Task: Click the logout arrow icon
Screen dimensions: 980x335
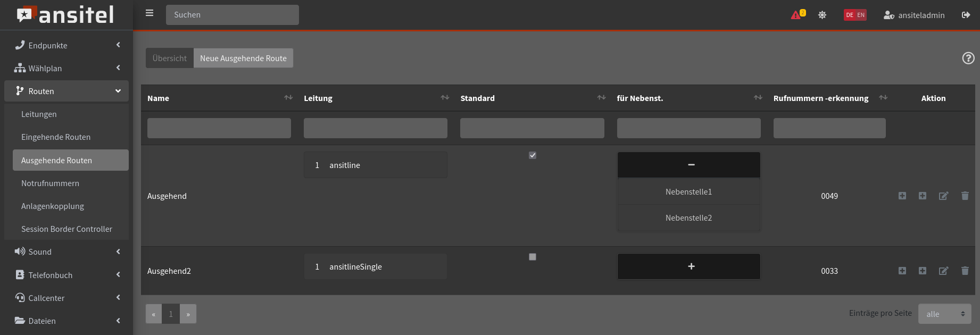Action: click(x=966, y=15)
